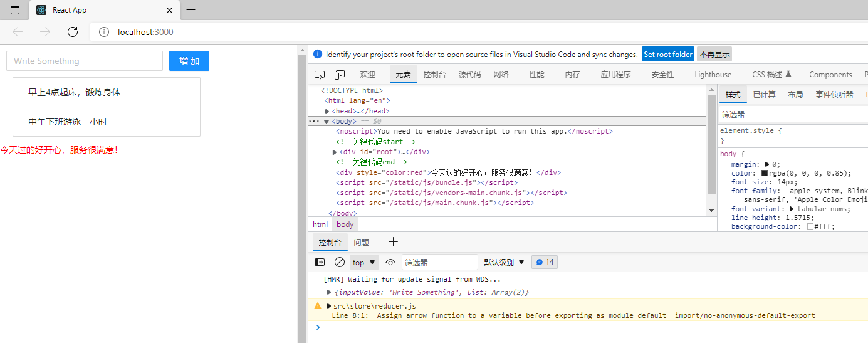Open site info icon beside address
The width and height of the screenshot is (868, 343).
(104, 32)
